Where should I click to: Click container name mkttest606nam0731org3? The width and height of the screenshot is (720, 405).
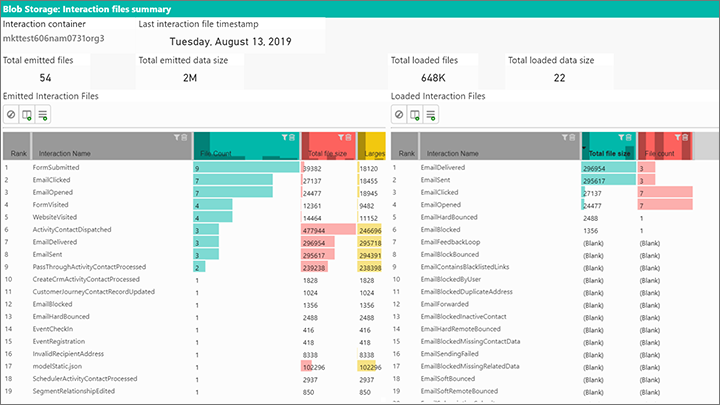(x=54, y=38)
